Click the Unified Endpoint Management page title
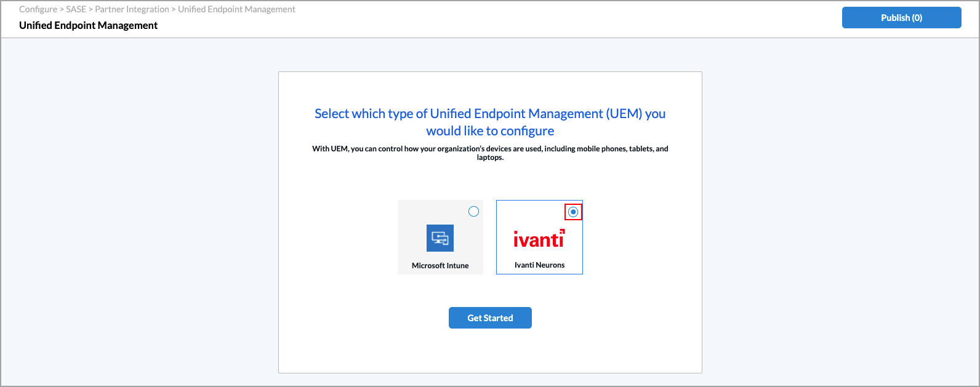Image resolution: width=980 pixels, height=387 pixels. click(88, 25)
